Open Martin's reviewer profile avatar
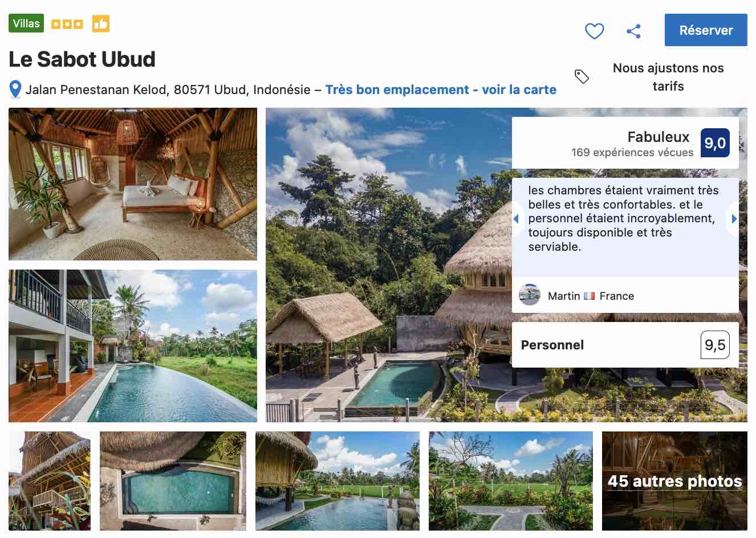The height and width of the screenshot is (538, 756). [x=530, y=296]
